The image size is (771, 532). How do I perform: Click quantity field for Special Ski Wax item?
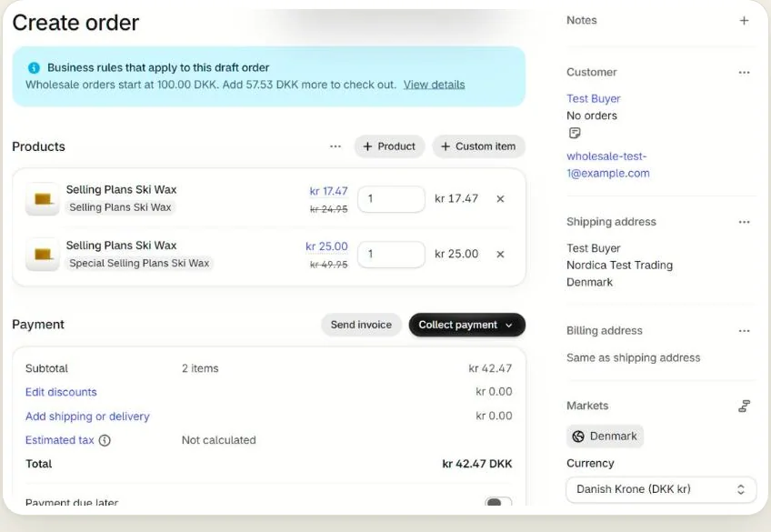391,255
